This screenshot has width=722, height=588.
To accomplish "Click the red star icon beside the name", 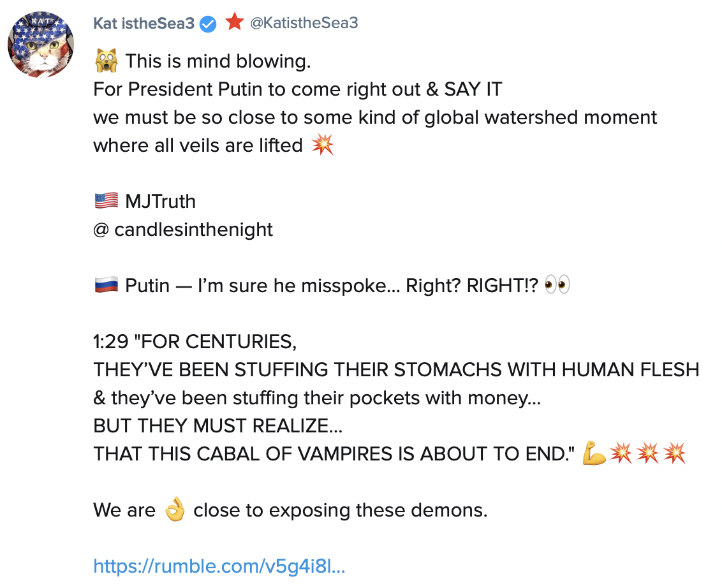I will point(234,23).
